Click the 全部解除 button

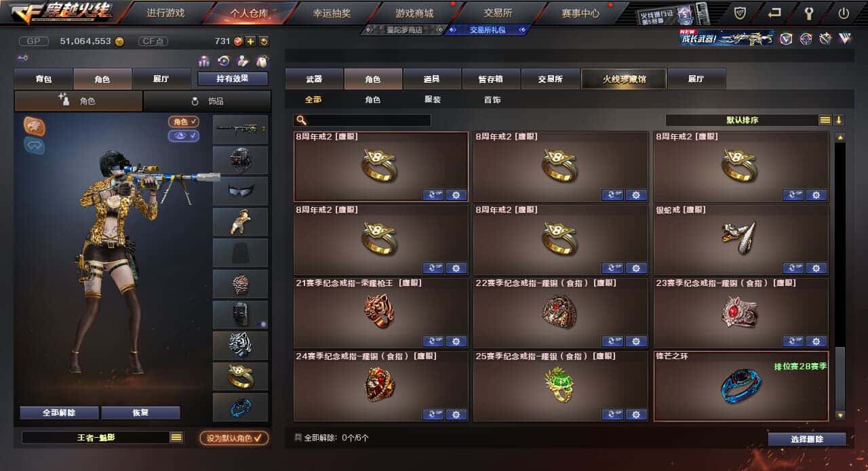click(59, 412)
